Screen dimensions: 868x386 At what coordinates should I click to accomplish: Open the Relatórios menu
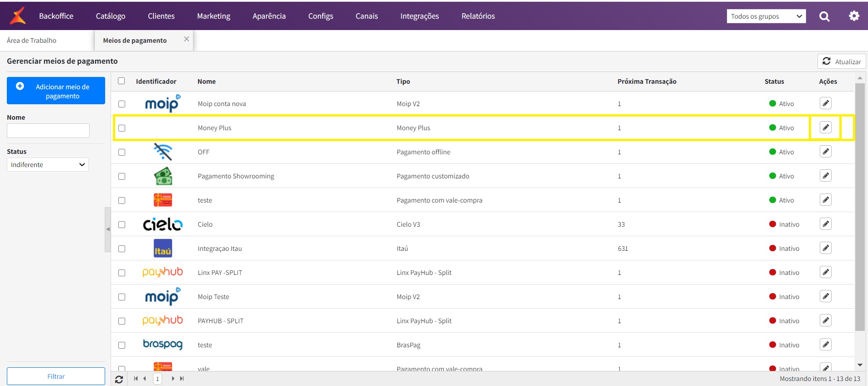478,16
